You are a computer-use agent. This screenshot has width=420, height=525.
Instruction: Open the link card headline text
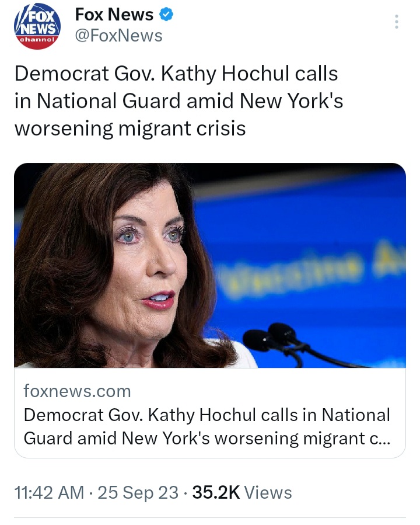206,426
